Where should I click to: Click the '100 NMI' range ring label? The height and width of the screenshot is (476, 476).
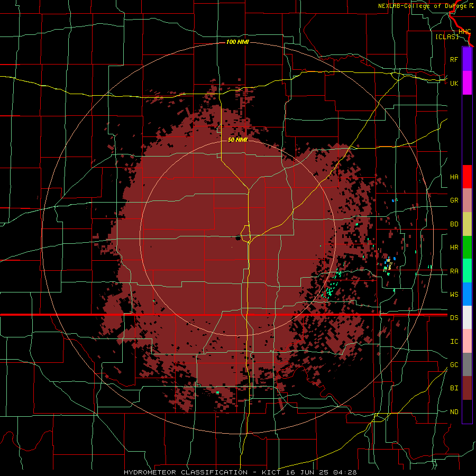(x=237, y=42)
